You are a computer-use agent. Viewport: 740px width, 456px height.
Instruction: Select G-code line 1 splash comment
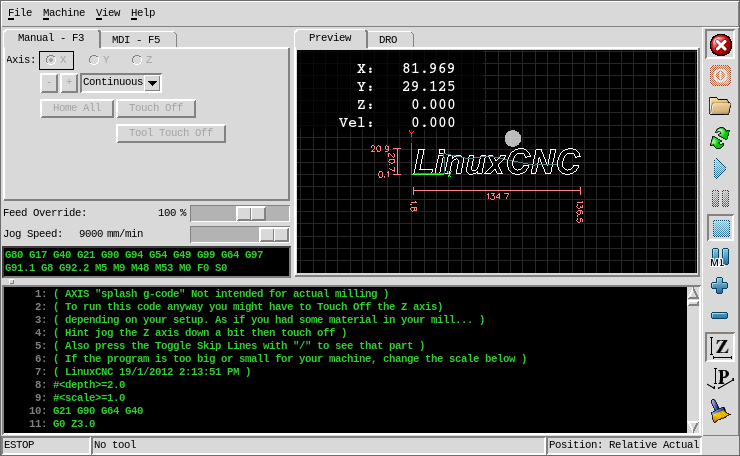point(221,294)
